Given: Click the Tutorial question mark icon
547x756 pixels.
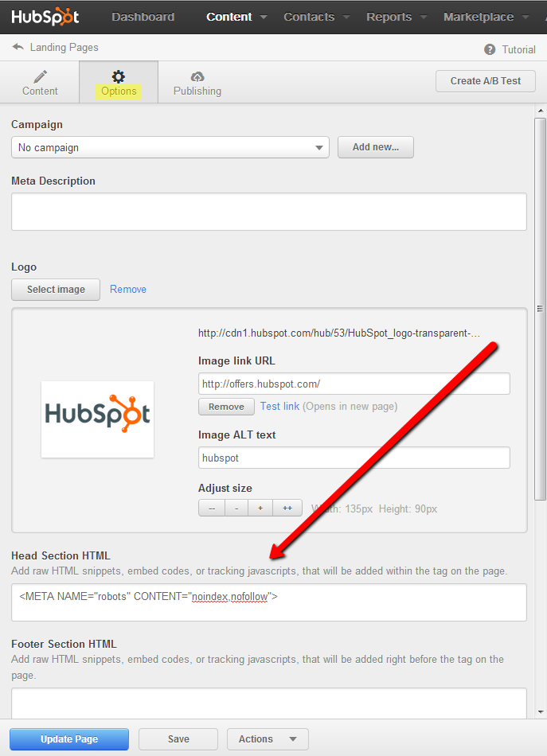Looking at the screenshot, I should (x=490, y=49).
